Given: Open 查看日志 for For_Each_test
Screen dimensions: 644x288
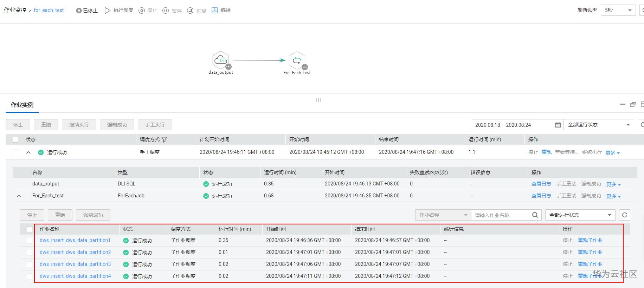Looking at the screenshot, I should 541,196.
